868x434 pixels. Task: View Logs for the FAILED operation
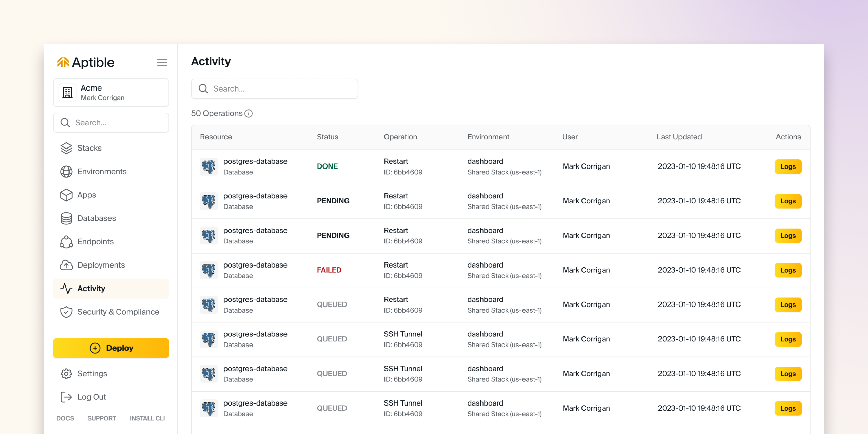pyautogui.click(x=788, y=270)
